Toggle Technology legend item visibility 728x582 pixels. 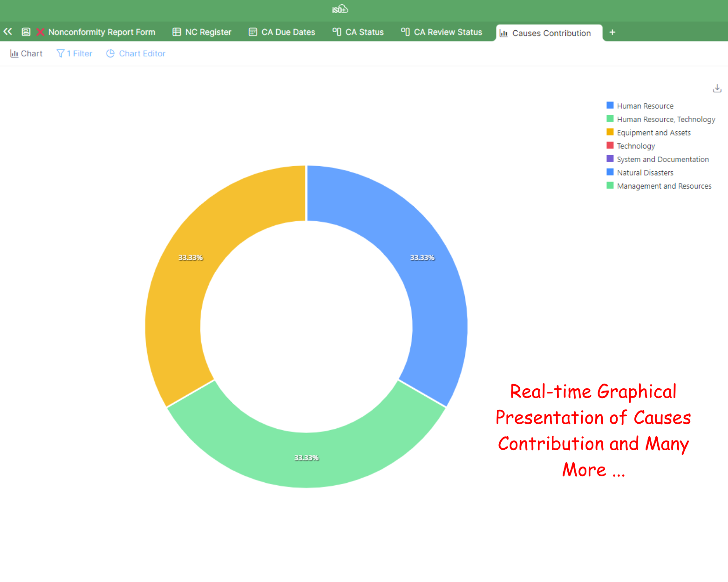635,146
